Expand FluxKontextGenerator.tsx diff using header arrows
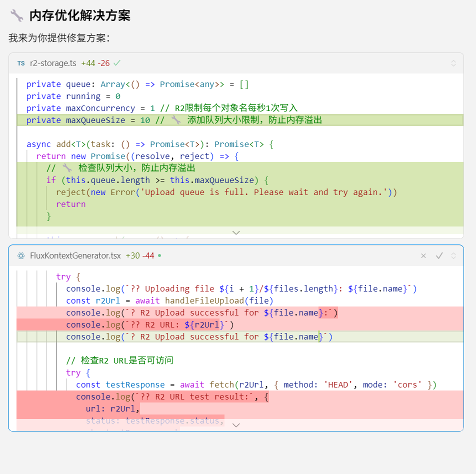Screen dimensions: 476x474 click(x=453, y=255)
